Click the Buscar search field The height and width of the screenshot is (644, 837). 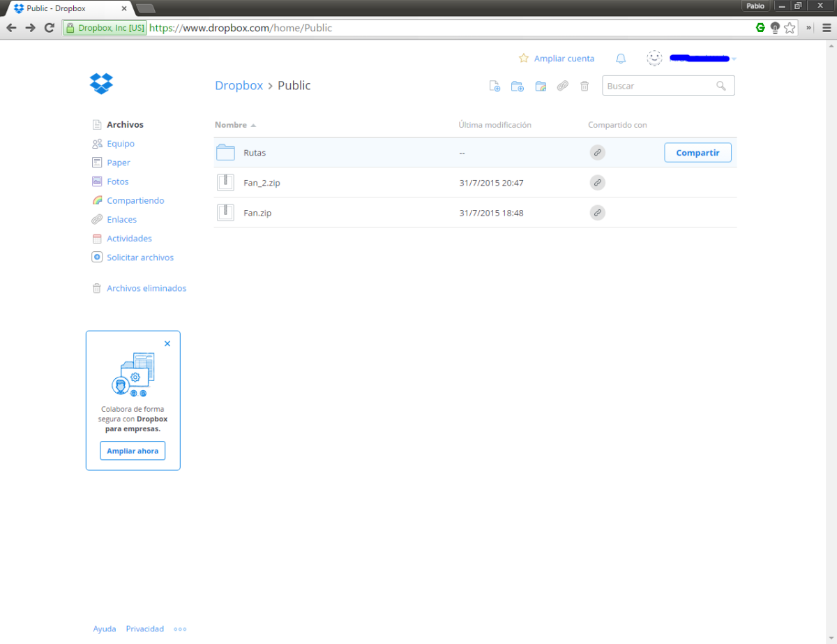coord(668,86)
